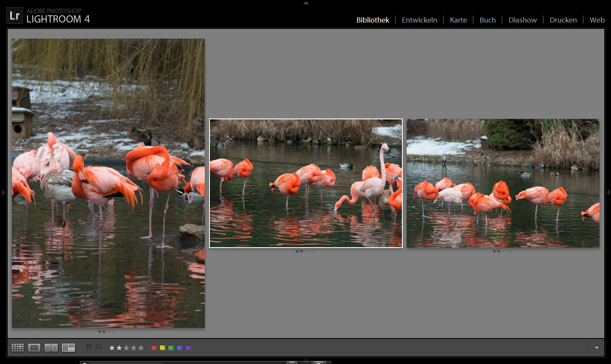
Task: Switch to Loupe view in the toolbar
Action: pos(34,348)
